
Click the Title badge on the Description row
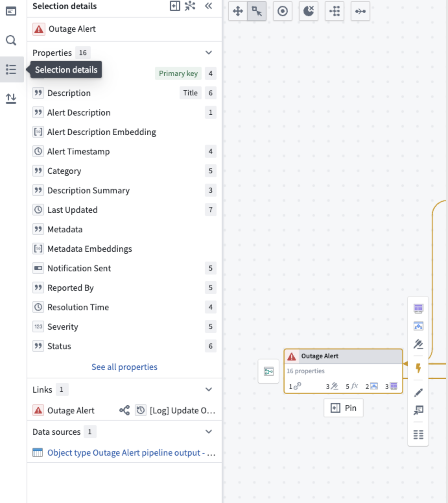point(190,93)
